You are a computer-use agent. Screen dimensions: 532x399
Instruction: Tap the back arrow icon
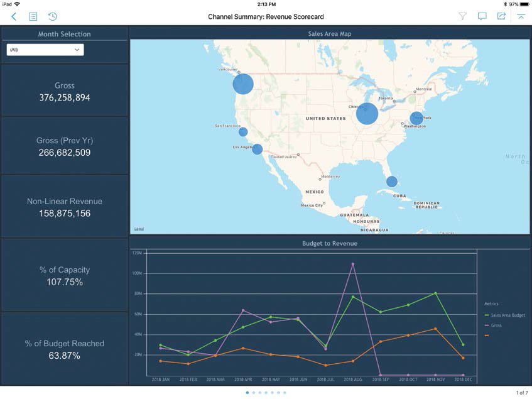click(x=14, y=16)
